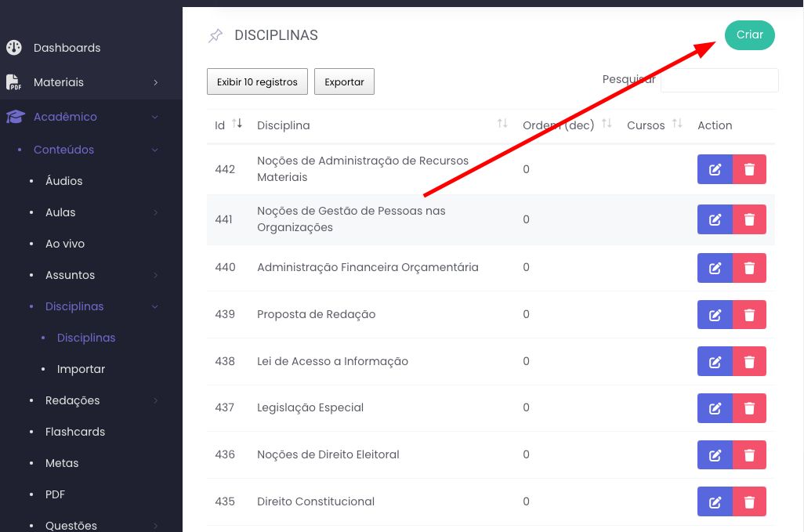Click trash icon for Proposta de Redação

click(749, 315)
